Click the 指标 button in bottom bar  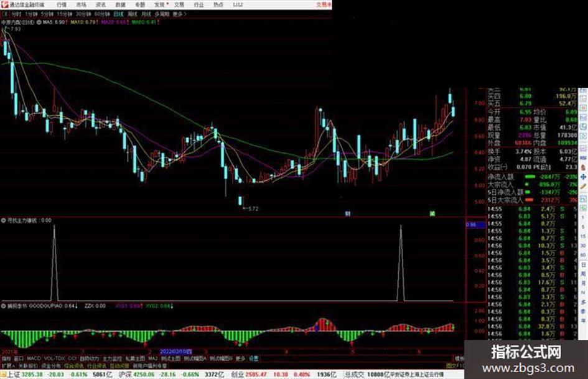click(x=6, y=358)
